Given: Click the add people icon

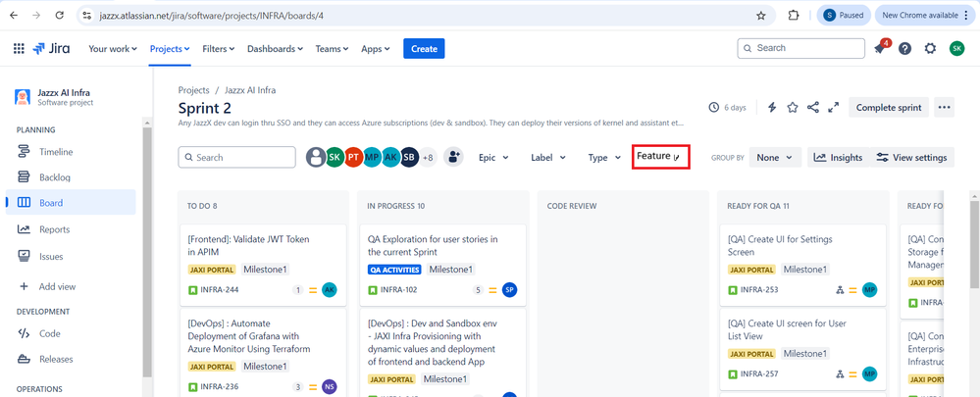Looking at the screenshot, I should [x=453, y=157].
